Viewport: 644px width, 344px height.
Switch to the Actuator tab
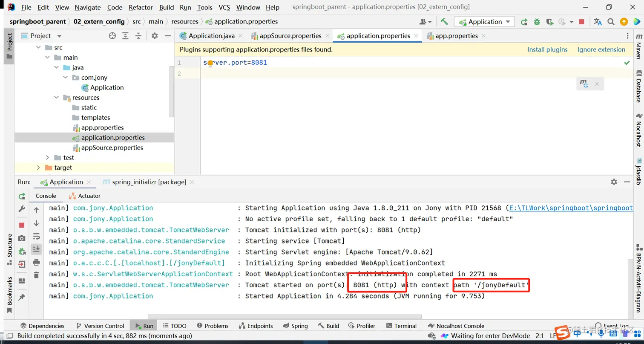85,196
